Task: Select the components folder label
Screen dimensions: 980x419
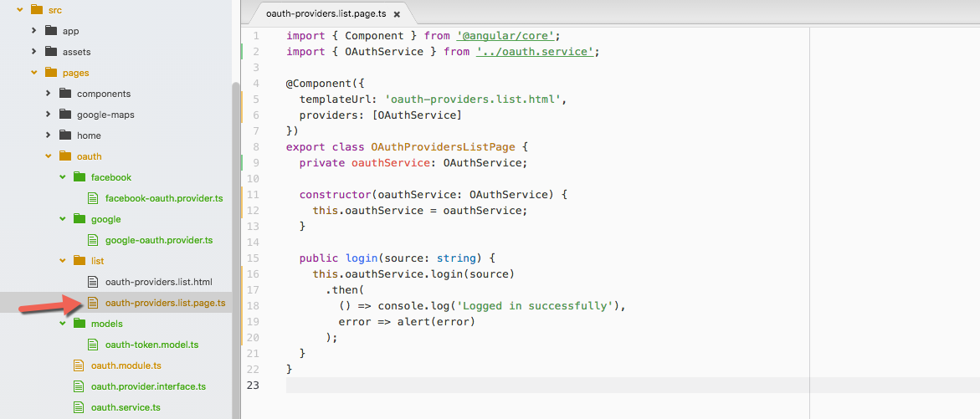Action: coord(104,94)
